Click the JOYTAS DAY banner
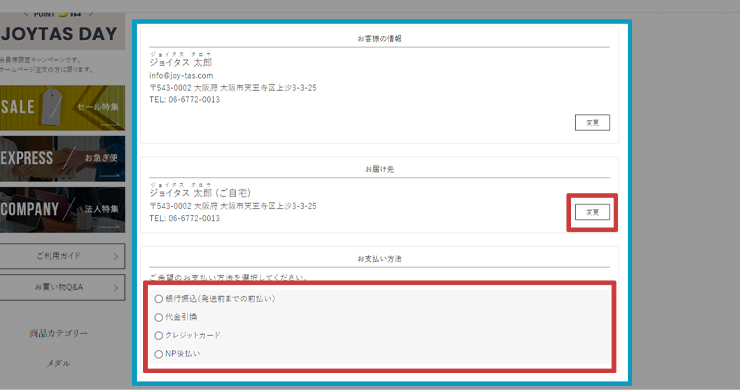This screenshot has width=740, height=390. [x=62, y=31]
